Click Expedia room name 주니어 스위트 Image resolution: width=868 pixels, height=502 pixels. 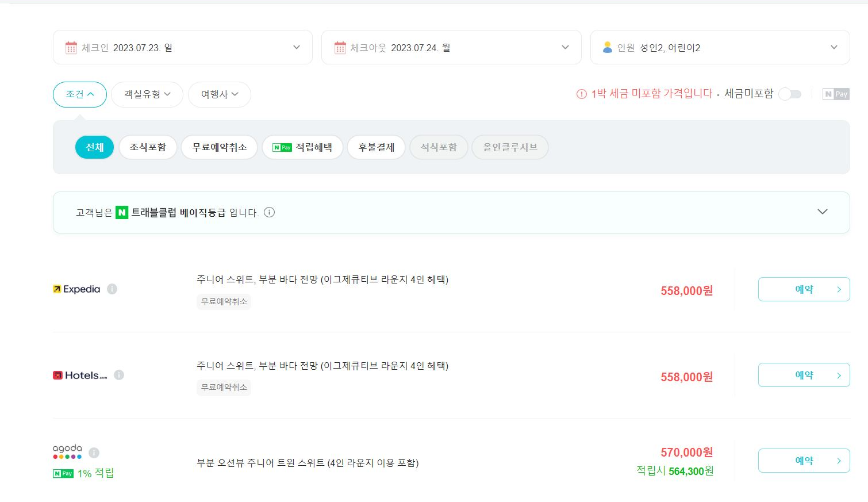click(x=322, y=279)
